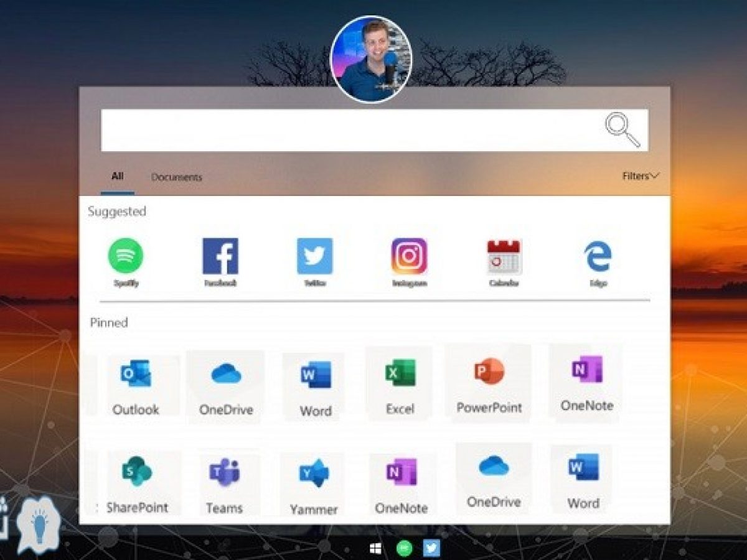
Task: Click the user profile picture
Action: pyautogui.click(x=371, y=59)
